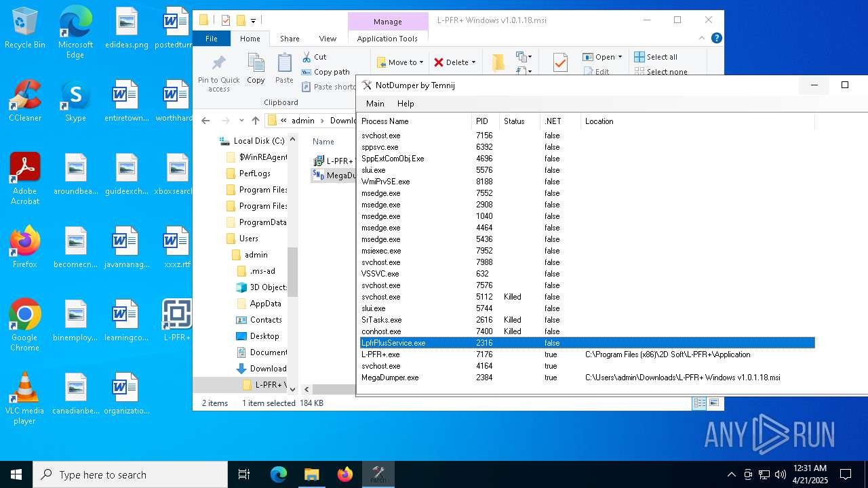Open Firefox from taskbar
Viewport: 868px width, 488px height.
[345, 474]
